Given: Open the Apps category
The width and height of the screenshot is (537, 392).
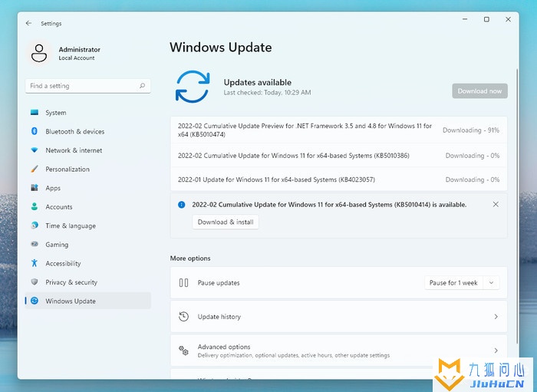Looking at the screenshot, I should click(88, 188).
